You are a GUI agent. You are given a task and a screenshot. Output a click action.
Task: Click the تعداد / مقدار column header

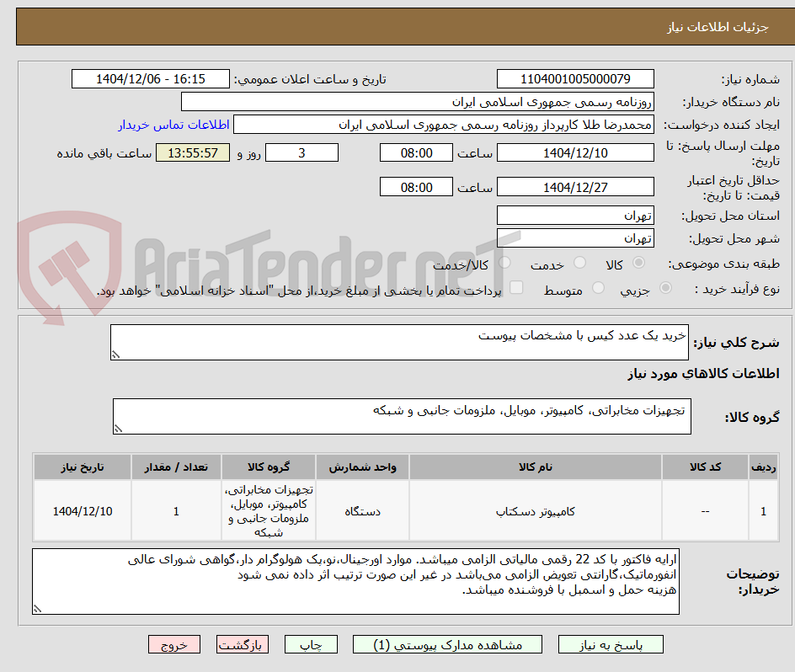pos(177,467)
